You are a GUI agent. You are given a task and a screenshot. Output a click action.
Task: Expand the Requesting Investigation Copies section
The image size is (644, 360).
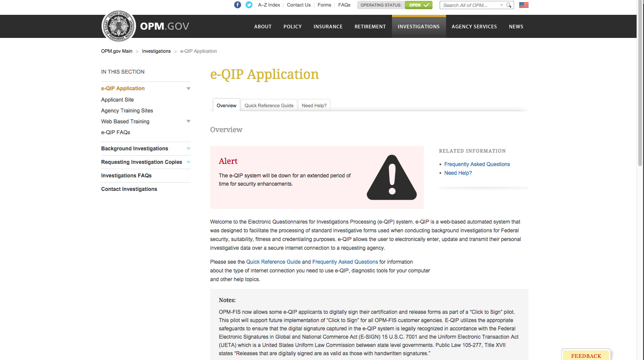[188, 162]
